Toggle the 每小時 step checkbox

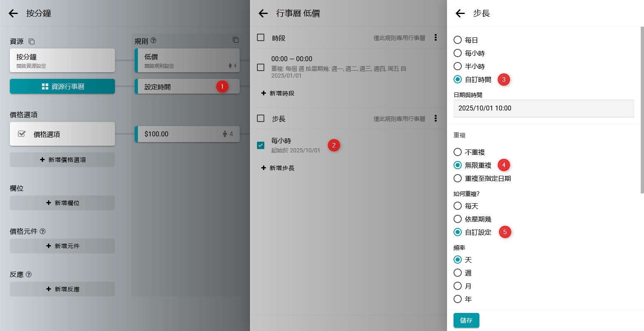[x=261, y=145]
